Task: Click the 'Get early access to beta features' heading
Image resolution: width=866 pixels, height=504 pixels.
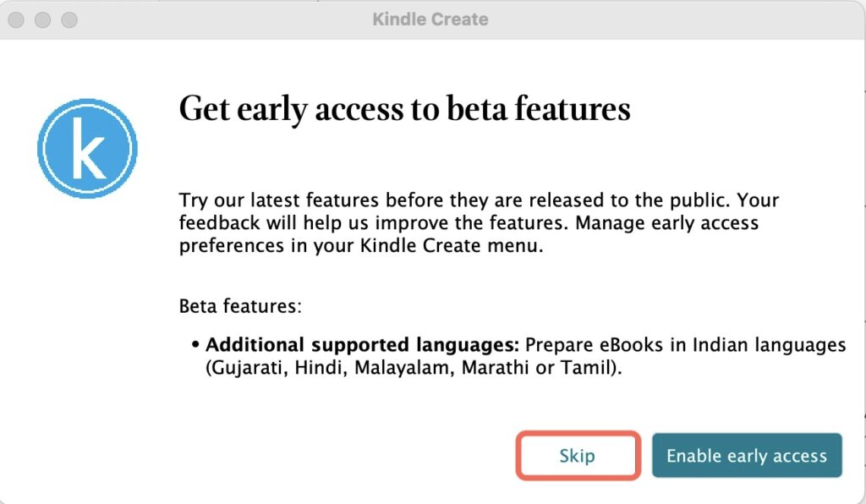Action: click(404, 109)
